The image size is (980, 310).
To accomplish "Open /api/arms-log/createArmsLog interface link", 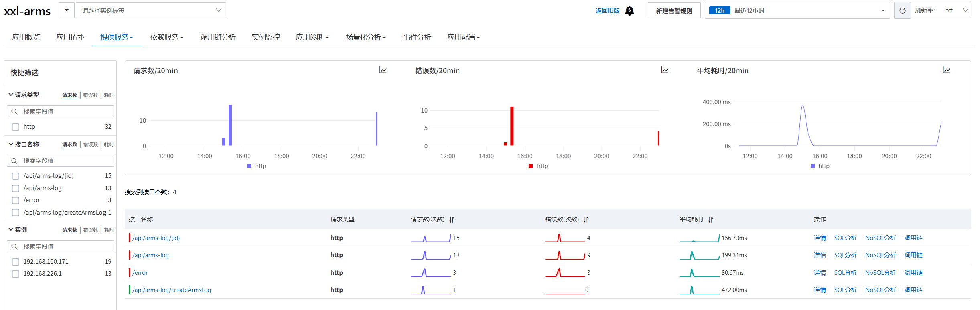I will coord(172,290).
